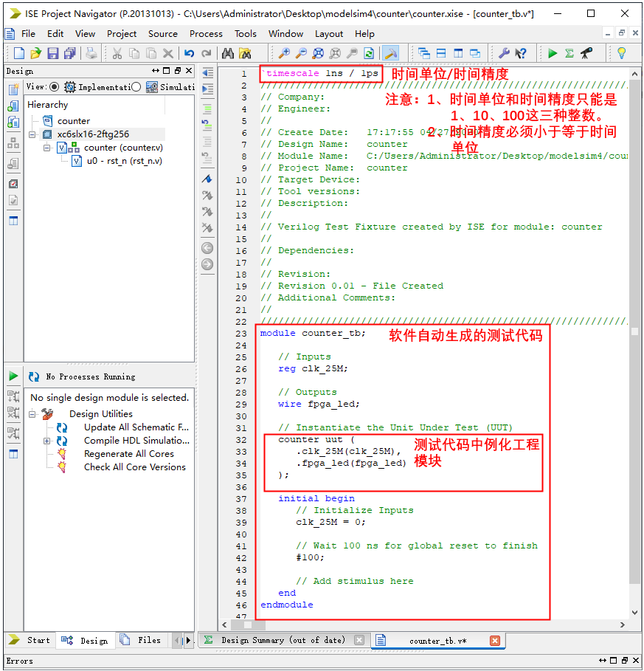This screenshot has width=644, height=671.
Task: Select the Implementation view radio button
Action: [54, 87]
